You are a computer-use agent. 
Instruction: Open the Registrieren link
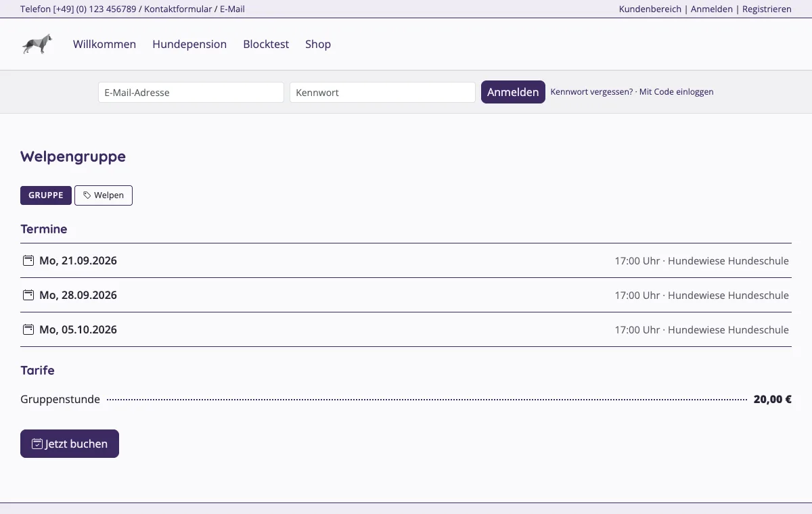tap(767, 9)
